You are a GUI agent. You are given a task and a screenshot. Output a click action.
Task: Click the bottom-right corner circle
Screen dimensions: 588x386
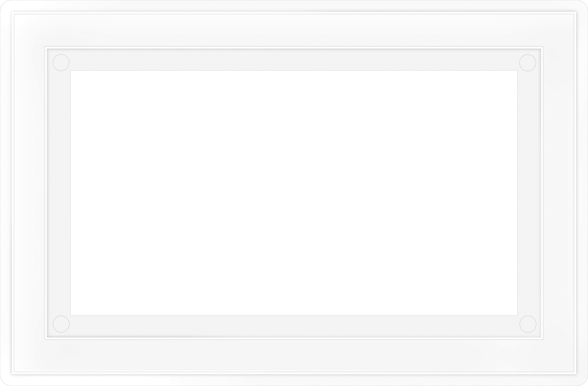528,324
